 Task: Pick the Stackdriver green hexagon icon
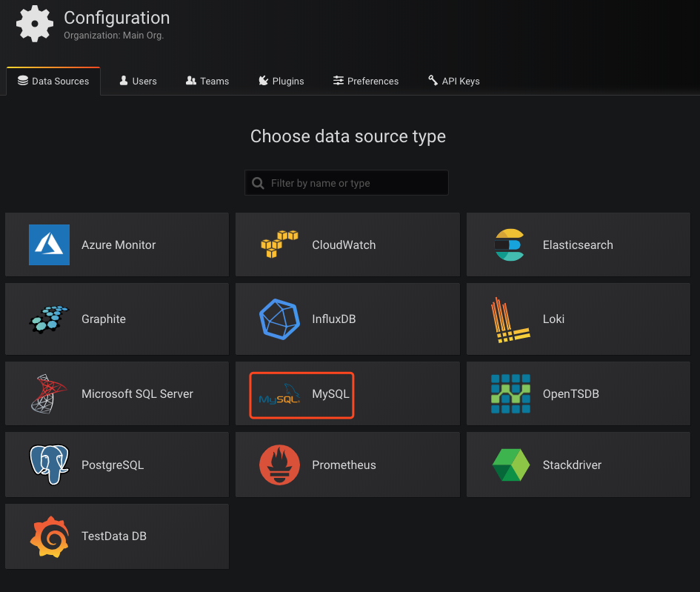tap(510, 465)
